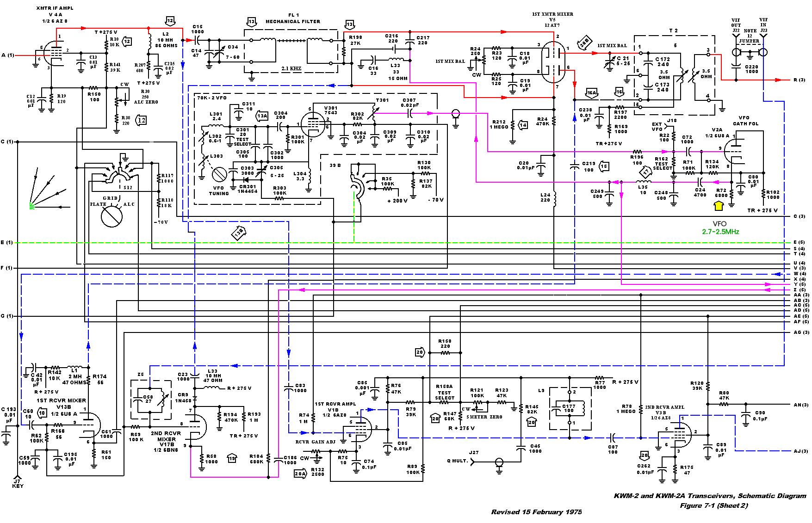The width and height of the screenshot is (812, 523).
Task: Select test point marker 16A
Action: click(592, 92)
